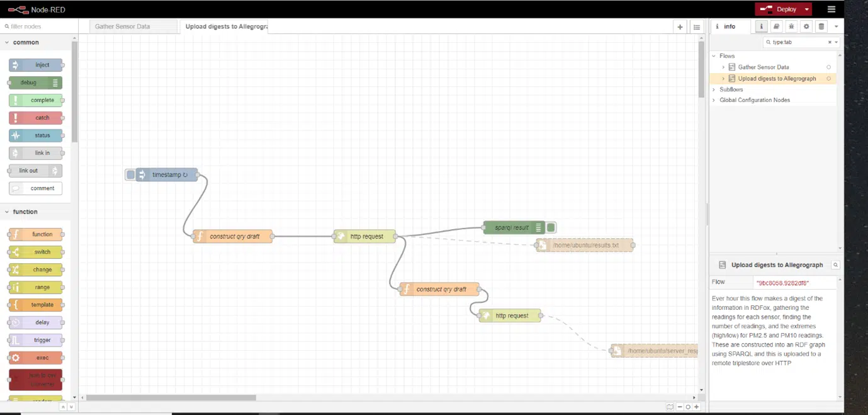Clear the type:tab search filter
Image resolution: width=868 pixels, height=415 pixels.
pos(830,42)
